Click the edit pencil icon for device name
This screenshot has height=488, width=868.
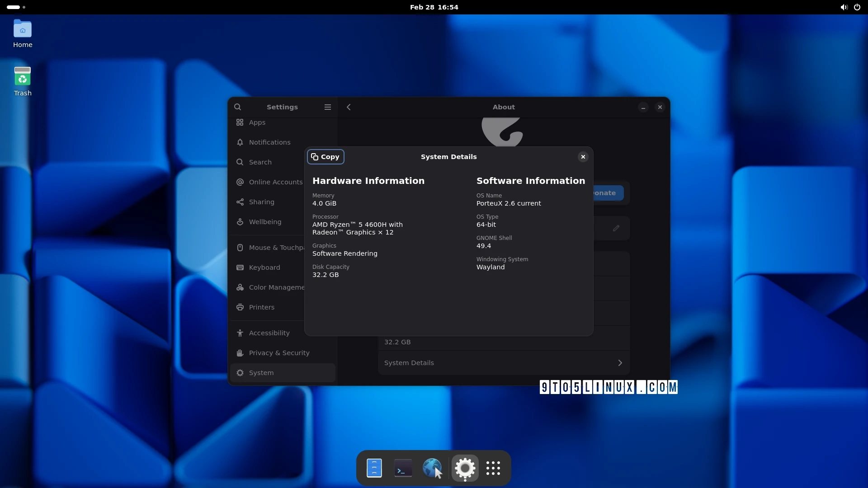click(616, 228)
